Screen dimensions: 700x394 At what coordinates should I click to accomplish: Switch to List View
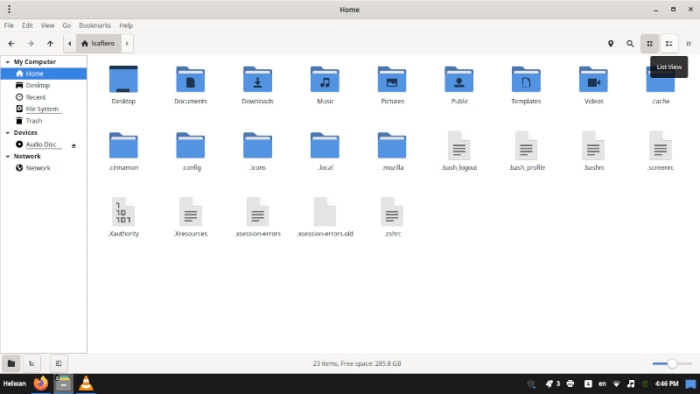tap(669, 43)
